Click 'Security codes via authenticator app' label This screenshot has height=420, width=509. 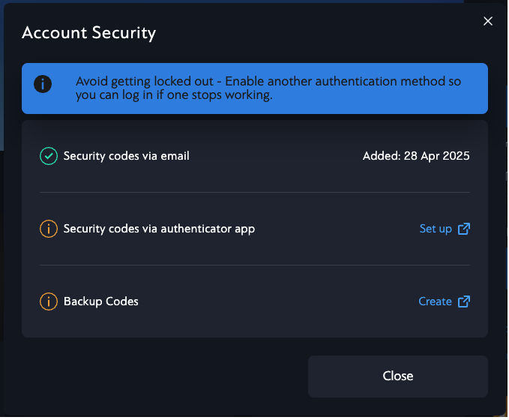159,229
